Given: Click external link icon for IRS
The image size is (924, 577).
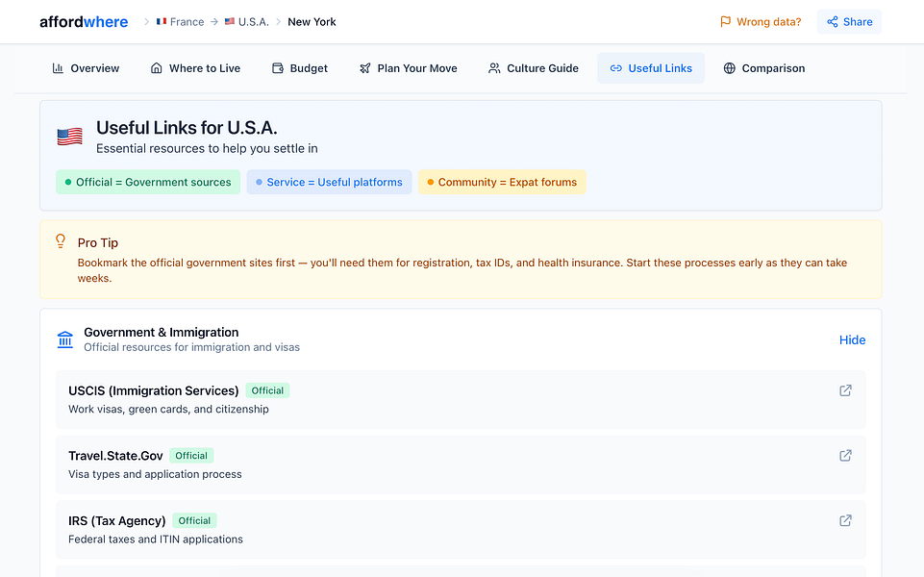Looking at the screenshot, I should (x=845, y=520).
